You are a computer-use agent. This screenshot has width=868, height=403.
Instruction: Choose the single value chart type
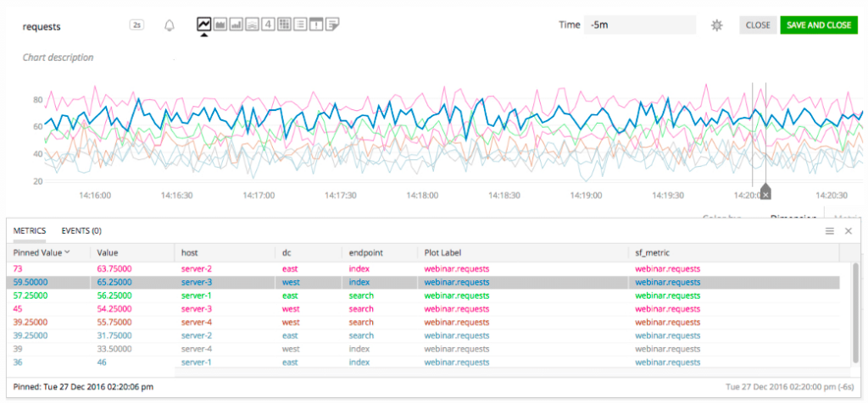tap(268, 25)
